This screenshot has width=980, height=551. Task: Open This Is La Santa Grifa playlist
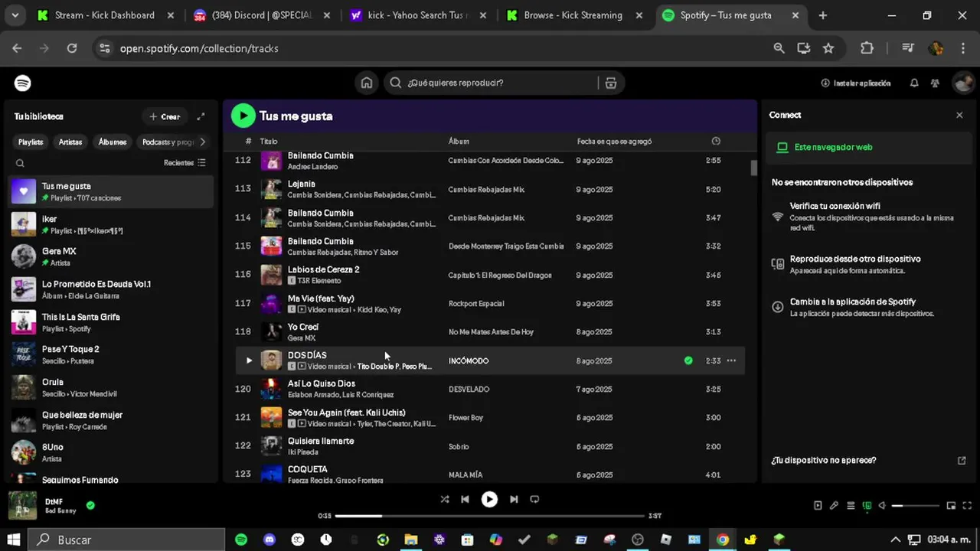[111, 322]
